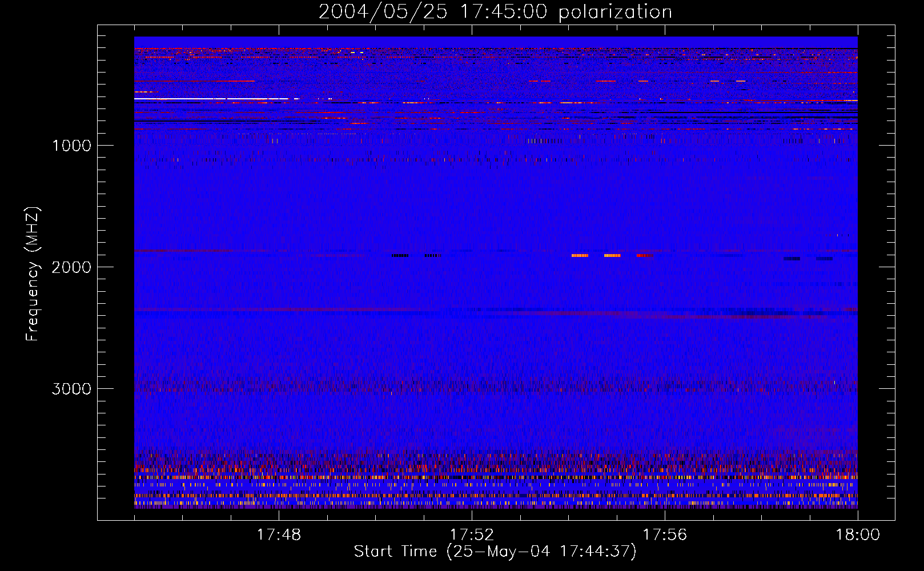
Task: Click the 17:56 time tick label
Action: [665, 535]
